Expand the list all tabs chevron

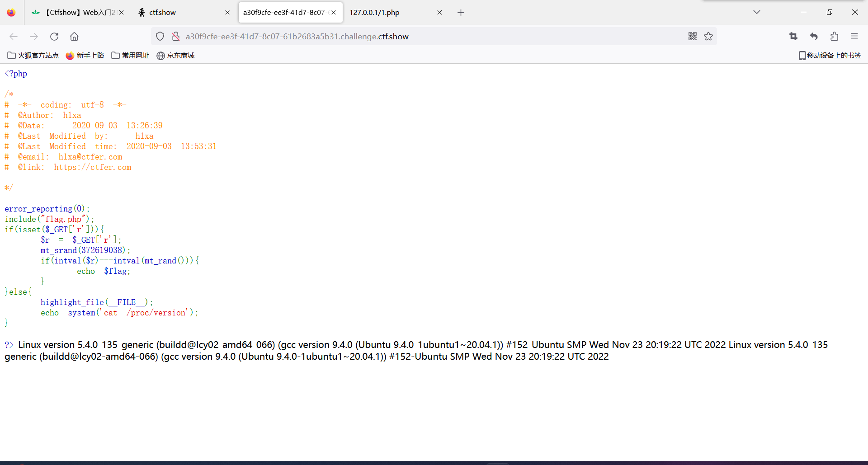click(x=756, y=12)
